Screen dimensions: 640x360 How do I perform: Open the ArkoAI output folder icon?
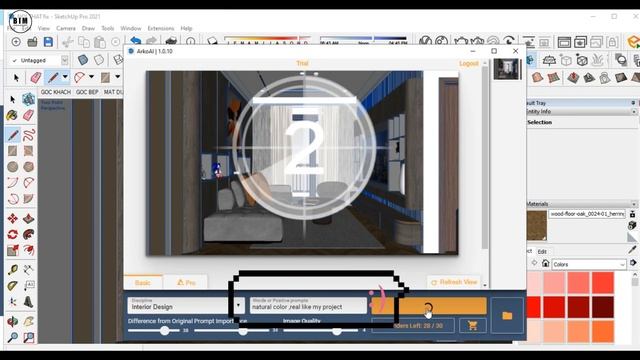pyautogui.click(x=507, y=316)
